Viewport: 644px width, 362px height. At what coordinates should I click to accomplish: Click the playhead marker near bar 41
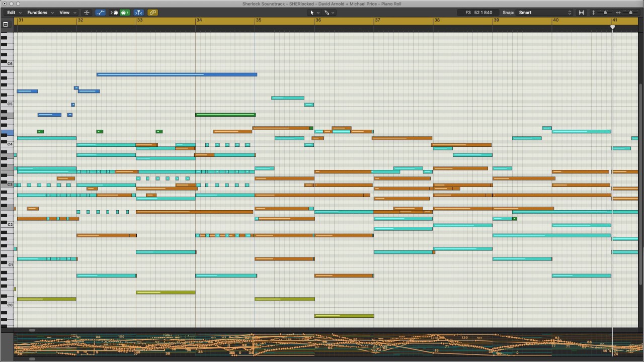(x=612, y=27)
